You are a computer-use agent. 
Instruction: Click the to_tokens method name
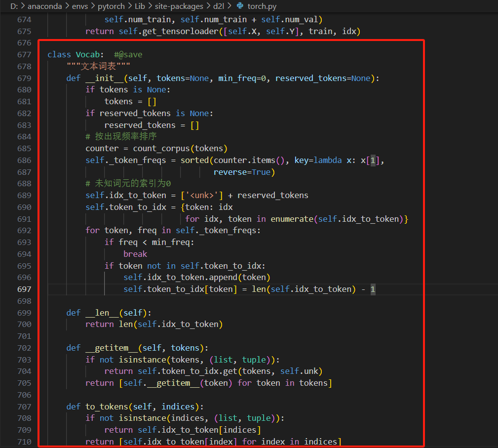pyautogui.click(x=107, y=407)
